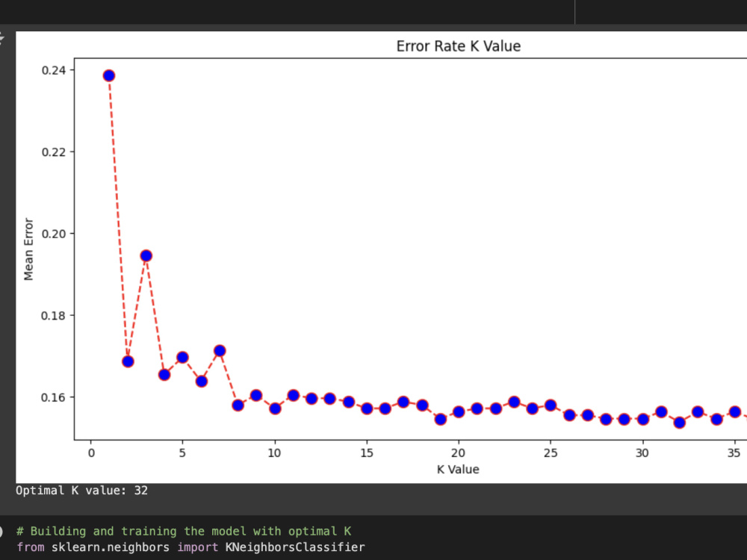Click the 0.22 y-axis tick label

tap(54, 152)
